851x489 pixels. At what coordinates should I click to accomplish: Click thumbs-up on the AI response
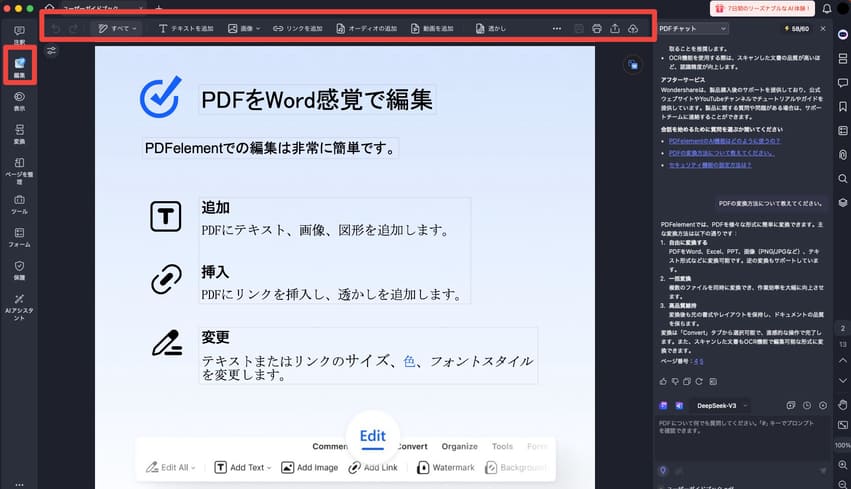coord(663,382)
